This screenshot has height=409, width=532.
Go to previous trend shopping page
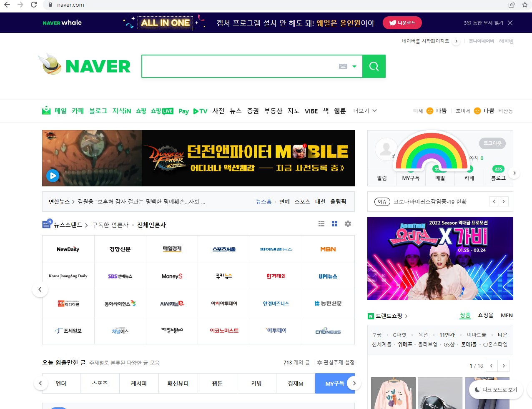pos(492,366)
